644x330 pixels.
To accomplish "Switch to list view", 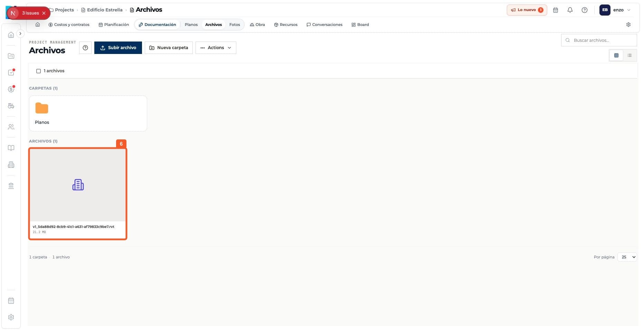I will click(629, 55).
